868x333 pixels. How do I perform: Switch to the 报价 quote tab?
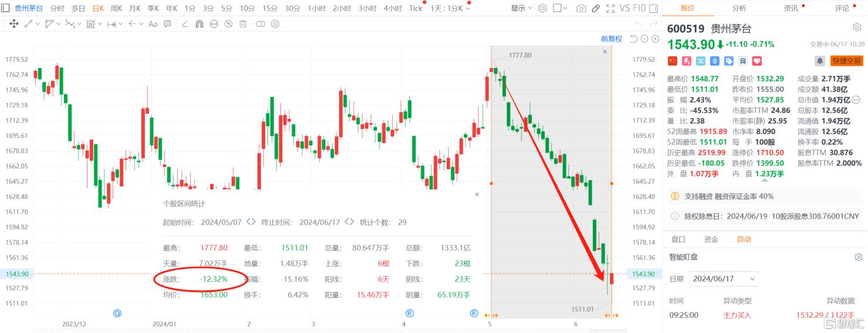pyautogui.click(x=688, y=8)
